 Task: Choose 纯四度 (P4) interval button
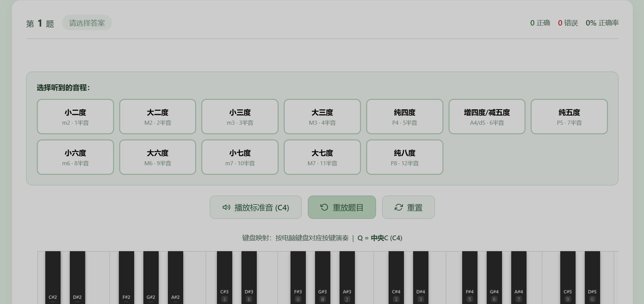[x=405, y=117]
